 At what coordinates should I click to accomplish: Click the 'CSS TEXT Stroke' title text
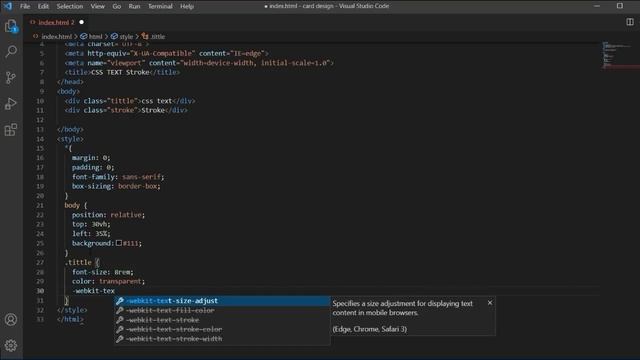pyautogui.click(x=120, y=72)
